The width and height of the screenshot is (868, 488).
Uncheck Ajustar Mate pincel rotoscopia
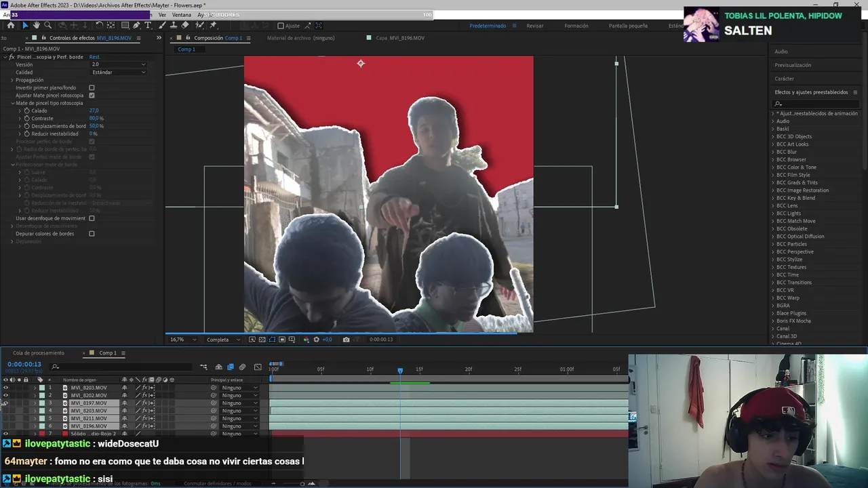point(92,96)
